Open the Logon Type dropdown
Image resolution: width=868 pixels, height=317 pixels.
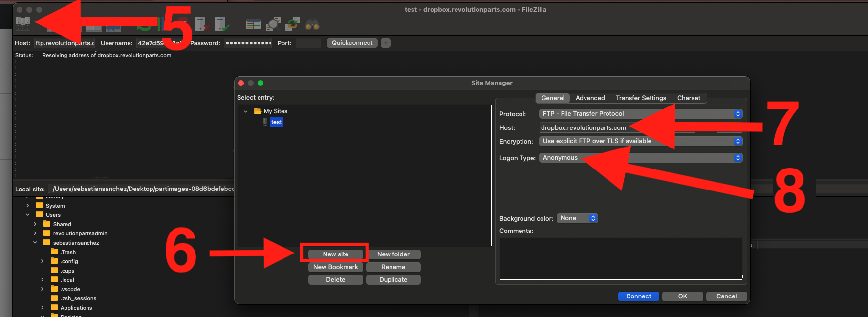coord(641,158)
